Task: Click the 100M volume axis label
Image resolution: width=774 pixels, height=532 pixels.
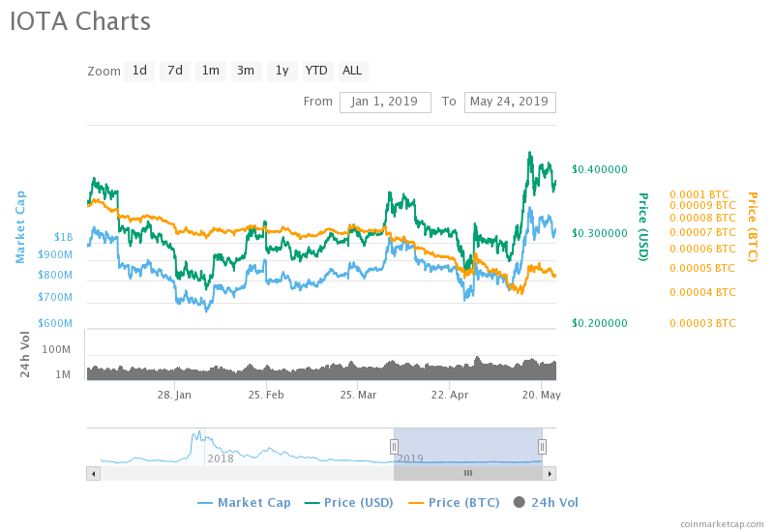Action: (x=56, y=349)
